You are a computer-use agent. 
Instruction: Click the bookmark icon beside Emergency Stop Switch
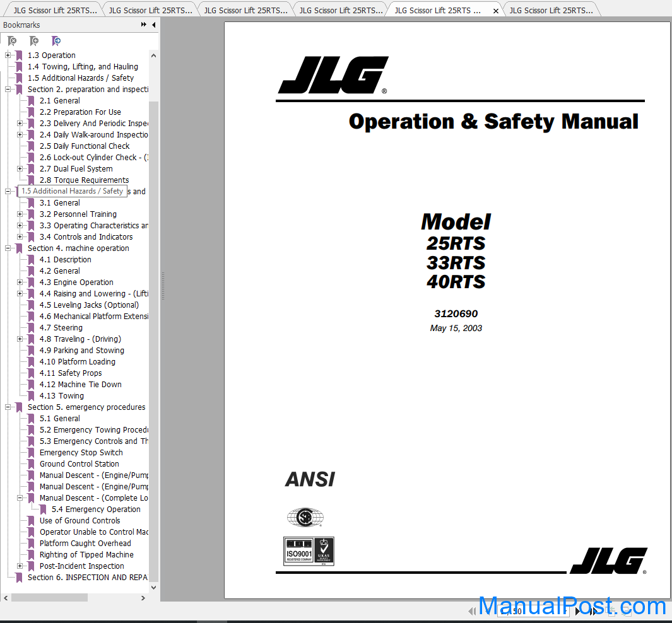tap(31, 453)
